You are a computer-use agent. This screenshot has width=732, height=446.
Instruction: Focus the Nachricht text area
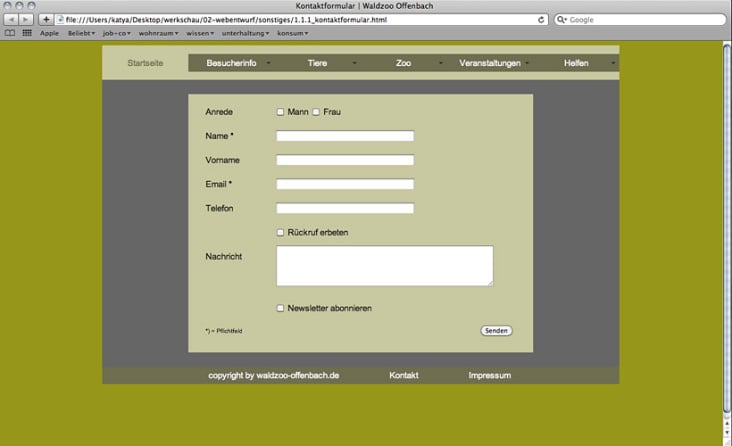tap(385, 266)
